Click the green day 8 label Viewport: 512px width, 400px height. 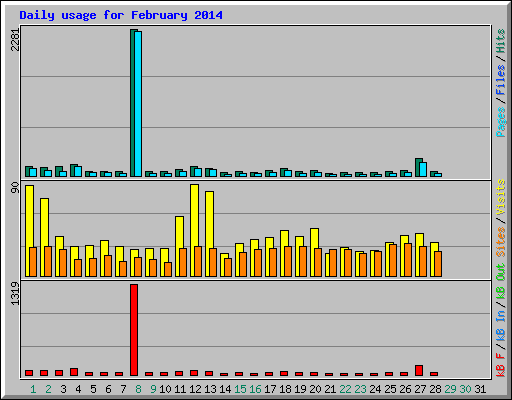pos(138,389)
